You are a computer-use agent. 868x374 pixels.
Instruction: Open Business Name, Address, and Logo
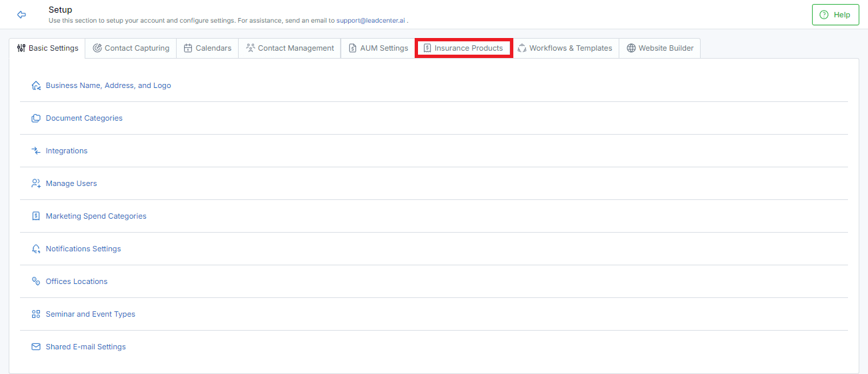[108, 85]
